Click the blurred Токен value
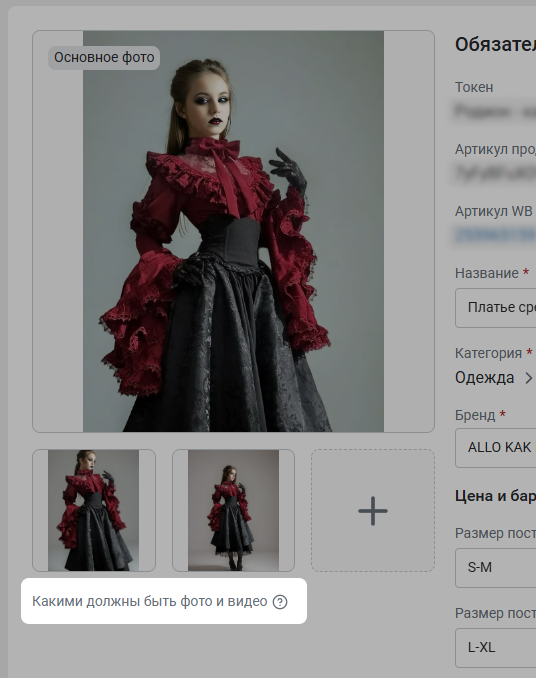Screen dimensions: 536x678 point(495,112)
